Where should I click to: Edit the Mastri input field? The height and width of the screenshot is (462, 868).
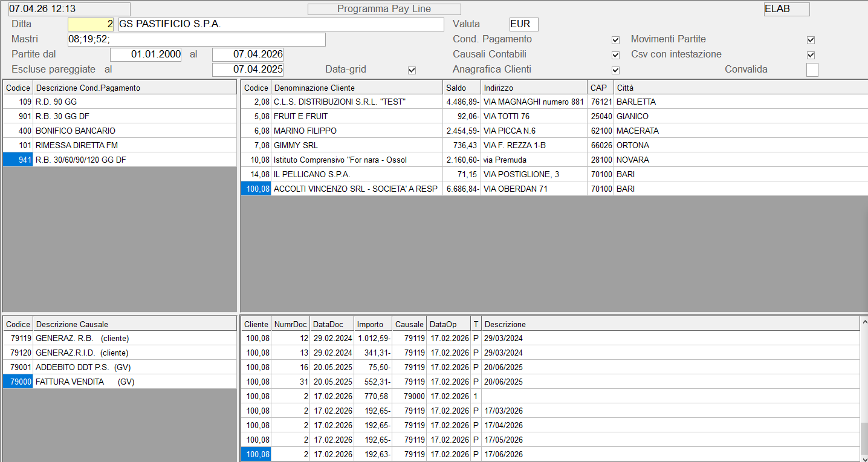click(196, 39)
